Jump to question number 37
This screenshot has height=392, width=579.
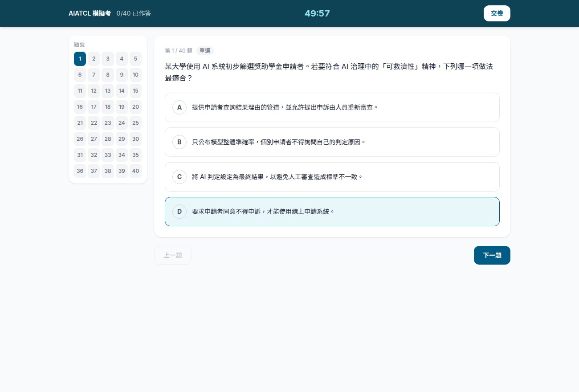94,171
